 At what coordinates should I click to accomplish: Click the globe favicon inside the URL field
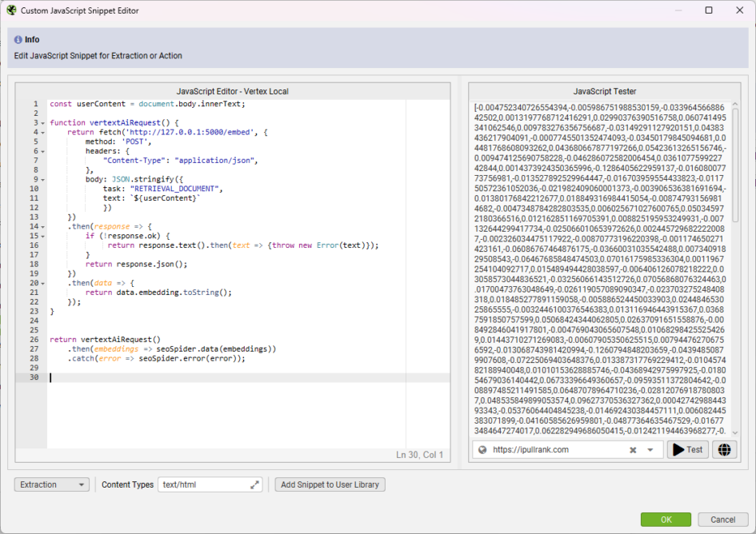click(x=482, y=449)
